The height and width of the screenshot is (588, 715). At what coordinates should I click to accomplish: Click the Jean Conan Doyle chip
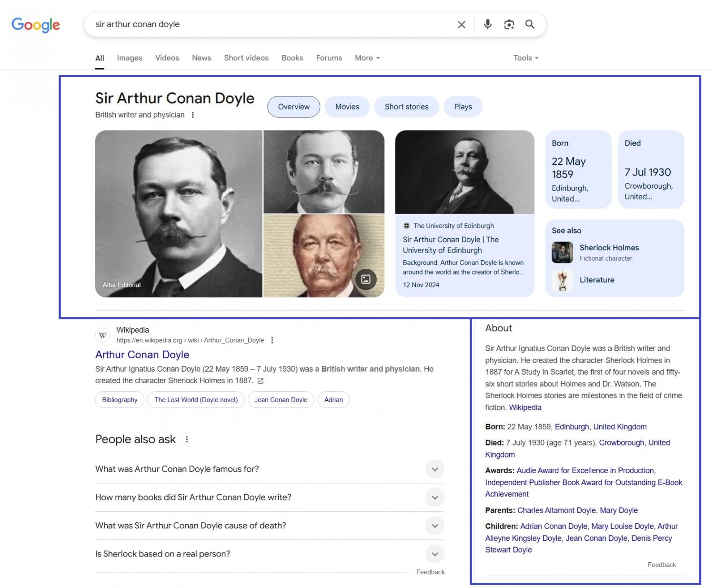(281, 400)
